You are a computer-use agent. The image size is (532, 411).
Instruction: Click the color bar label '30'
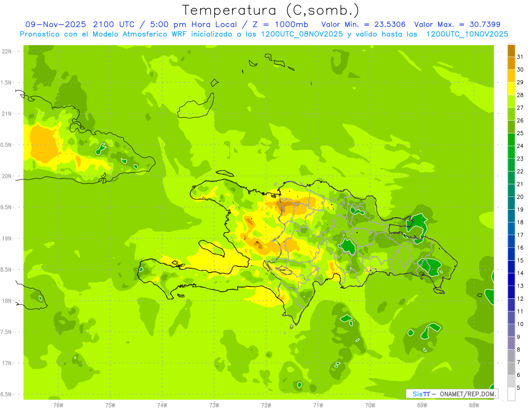(520, 70)
